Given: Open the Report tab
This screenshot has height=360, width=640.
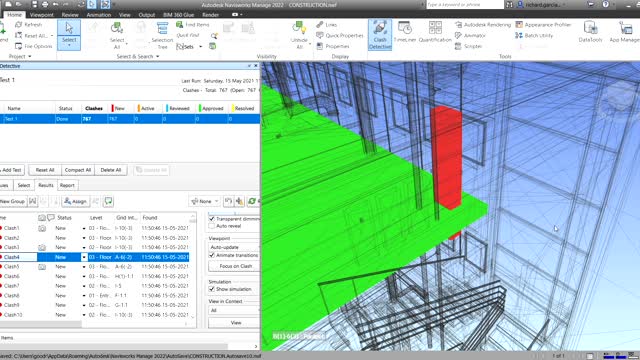Looking at the screenshot, I should 67,185.
